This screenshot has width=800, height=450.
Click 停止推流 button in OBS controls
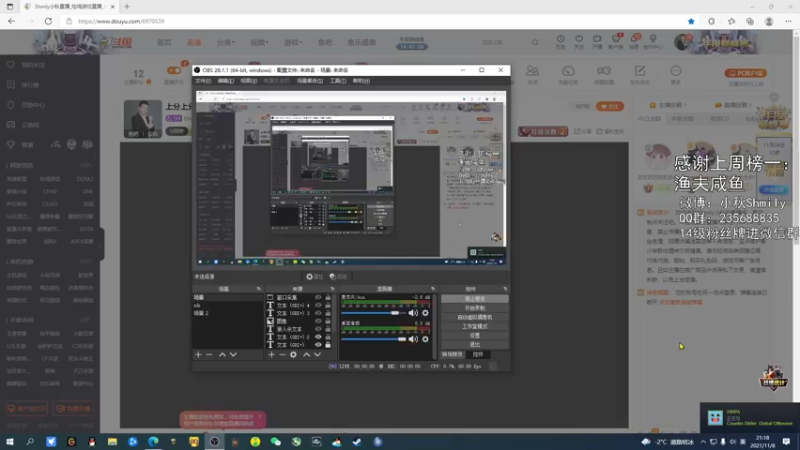point(474,298)
